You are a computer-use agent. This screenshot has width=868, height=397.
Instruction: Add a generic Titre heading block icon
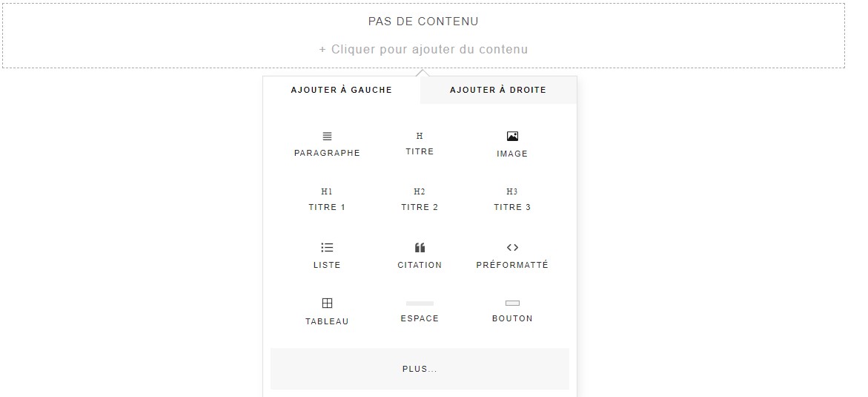[420, 136]
